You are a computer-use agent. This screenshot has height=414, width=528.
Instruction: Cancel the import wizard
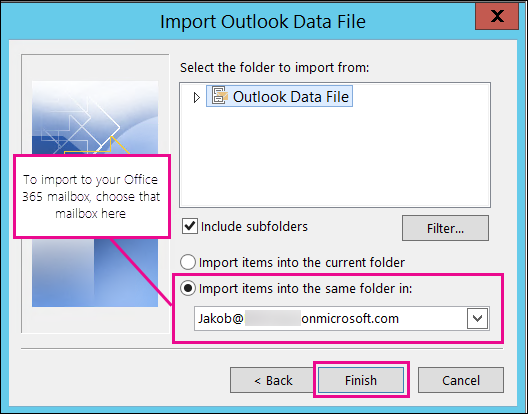(461, 380)
